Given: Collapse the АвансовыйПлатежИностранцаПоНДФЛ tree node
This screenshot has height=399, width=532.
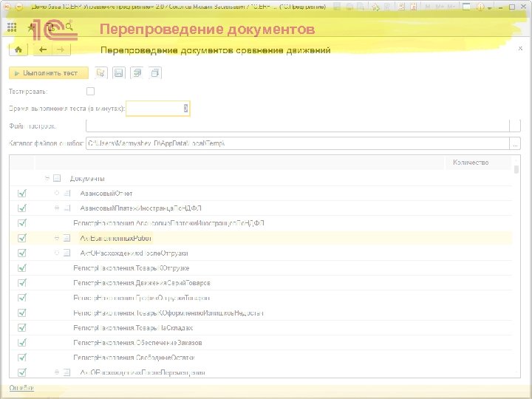Looking at the screenshot, I should (57, 208).
